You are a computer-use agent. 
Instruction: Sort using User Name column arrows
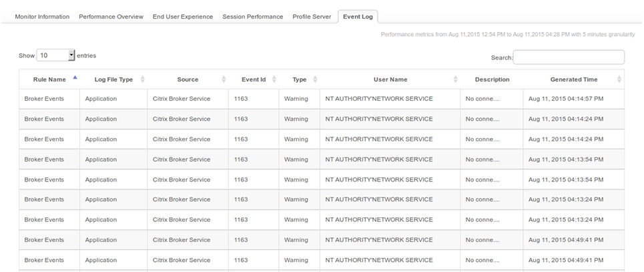point(455,79)
